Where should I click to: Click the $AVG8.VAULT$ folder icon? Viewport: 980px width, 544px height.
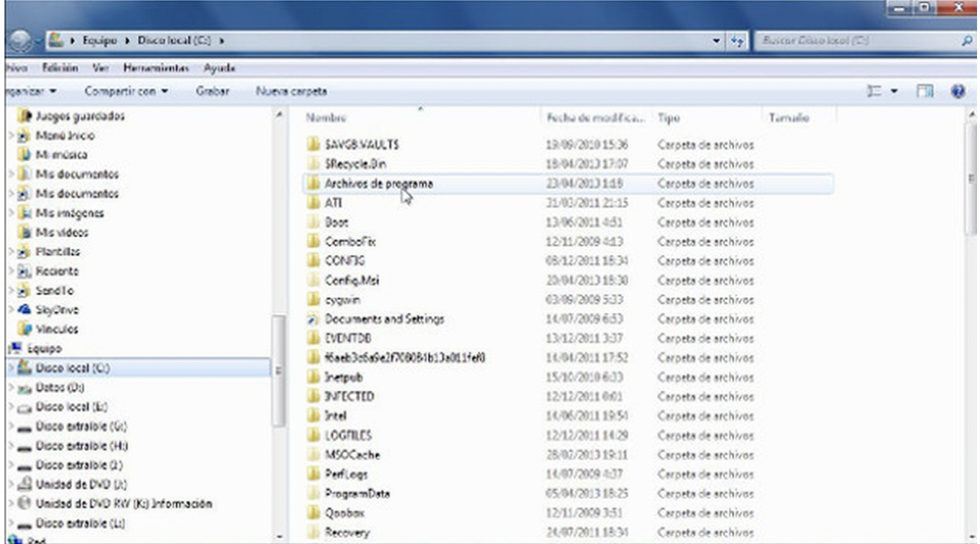coord(312,145)
